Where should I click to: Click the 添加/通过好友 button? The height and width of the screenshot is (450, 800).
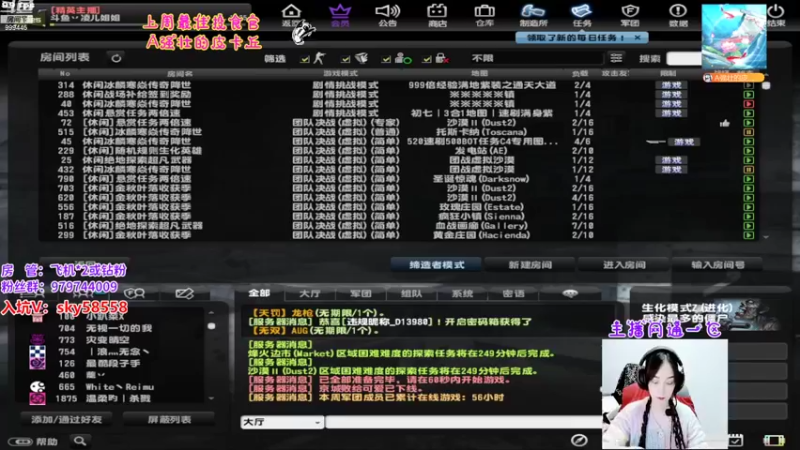point(67,419)
